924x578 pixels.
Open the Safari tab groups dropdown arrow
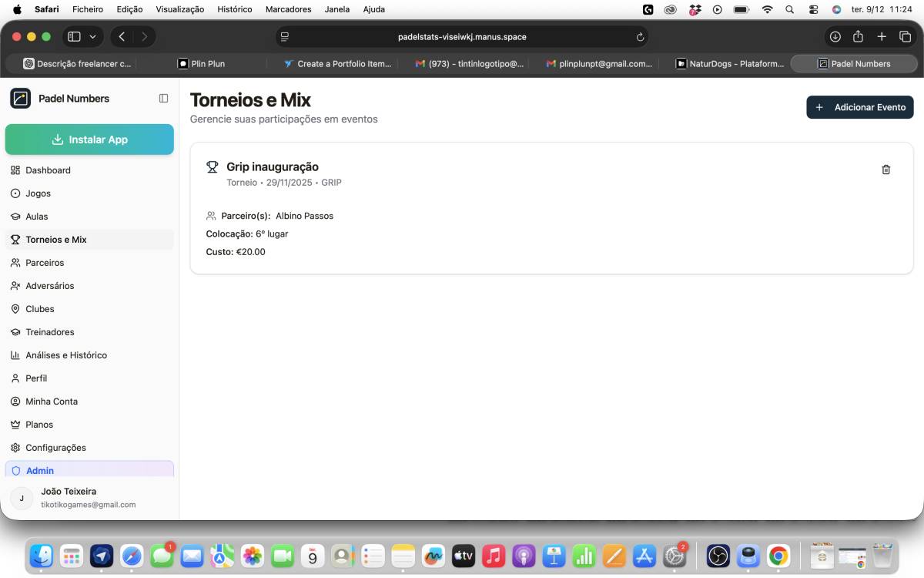(x=93, y=36)
